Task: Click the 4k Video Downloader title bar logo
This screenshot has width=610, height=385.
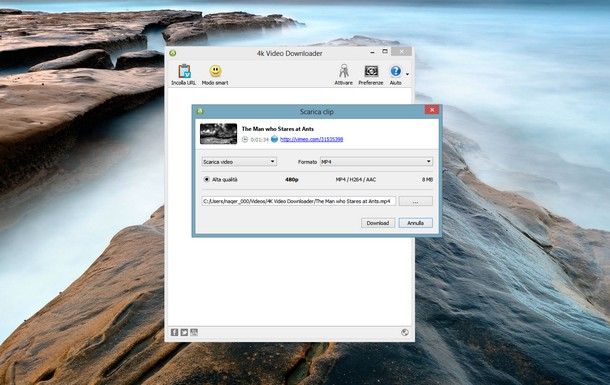Action: (173, 53)
